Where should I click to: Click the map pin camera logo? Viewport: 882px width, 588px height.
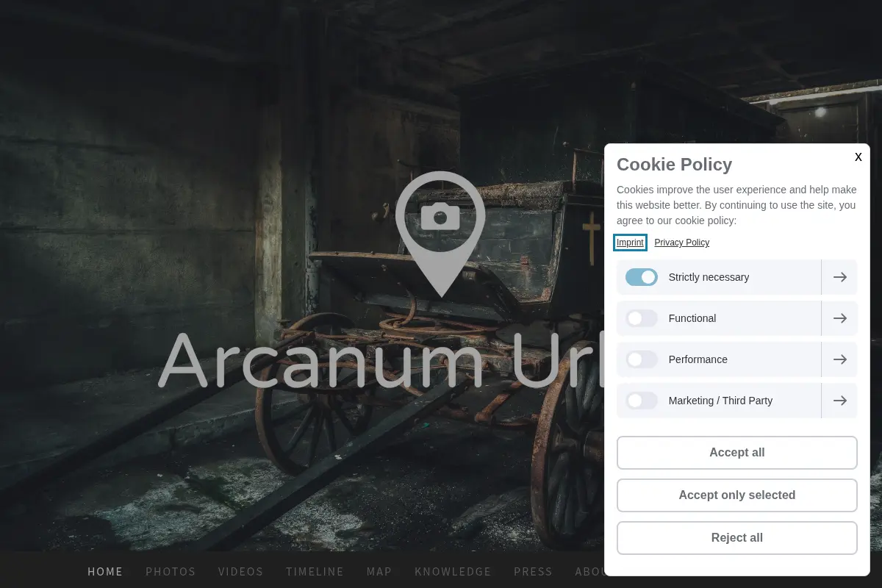(x=440, y=234)
